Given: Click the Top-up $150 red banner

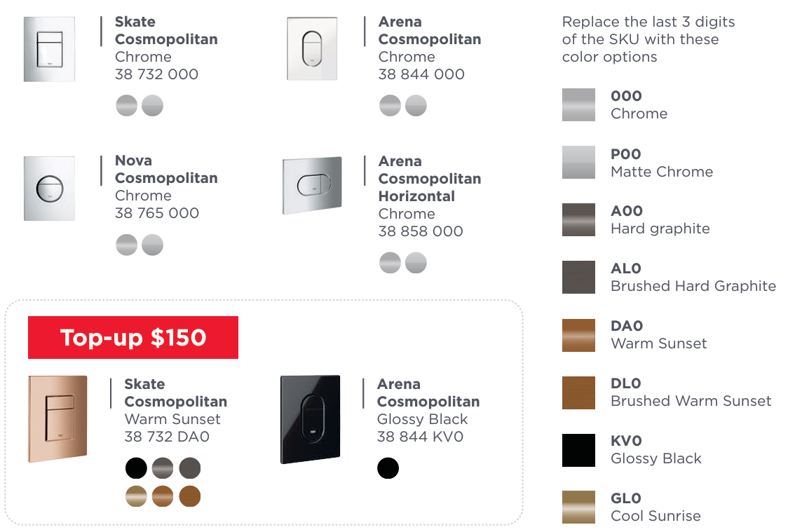Looking at the screenshot, I should click(x=133, y=337).
